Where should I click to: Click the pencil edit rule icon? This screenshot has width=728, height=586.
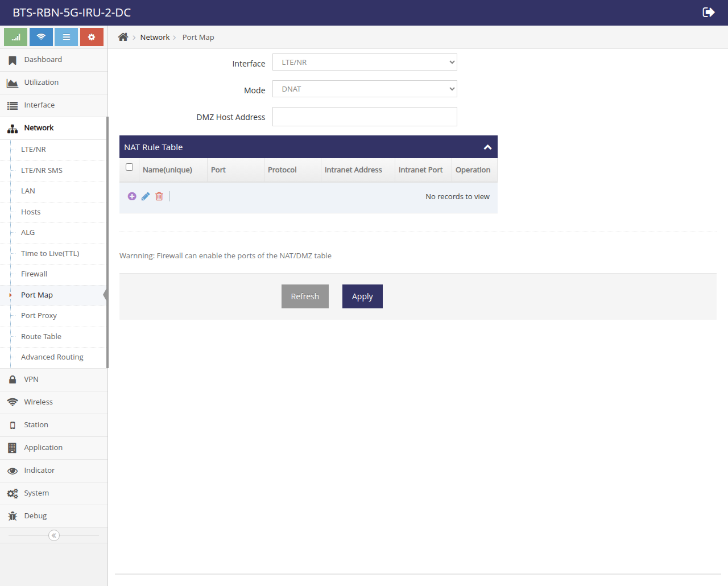146,196
